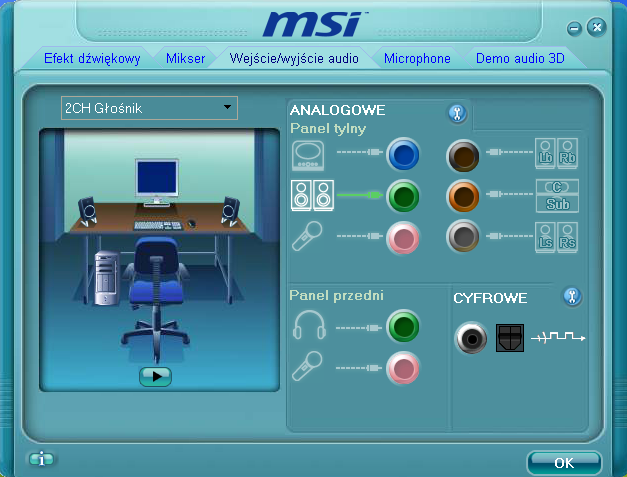
Task: Click the green rear speaker-out jack
Action: [403, 196]
